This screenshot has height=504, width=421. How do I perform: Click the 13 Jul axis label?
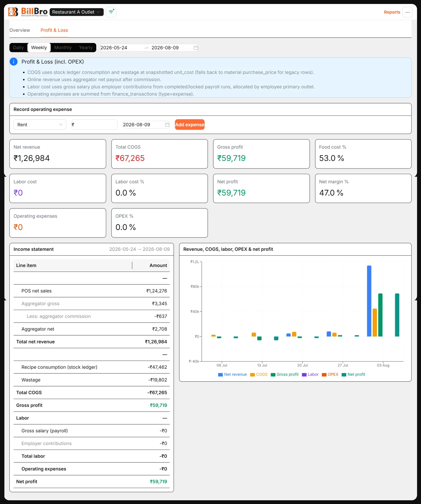(x=262, y=365)
